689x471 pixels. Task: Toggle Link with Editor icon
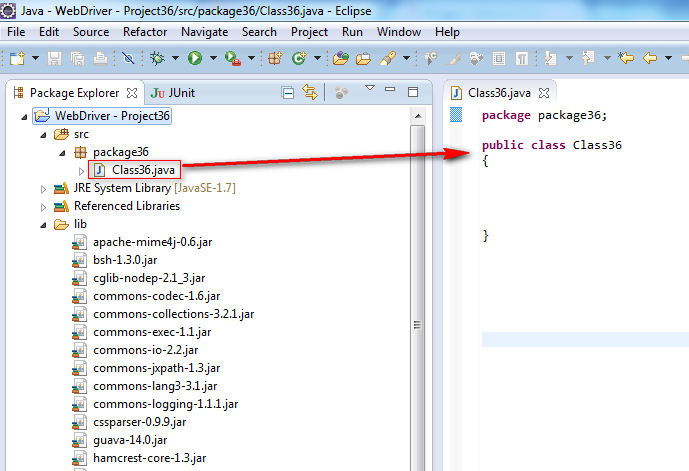310,92
